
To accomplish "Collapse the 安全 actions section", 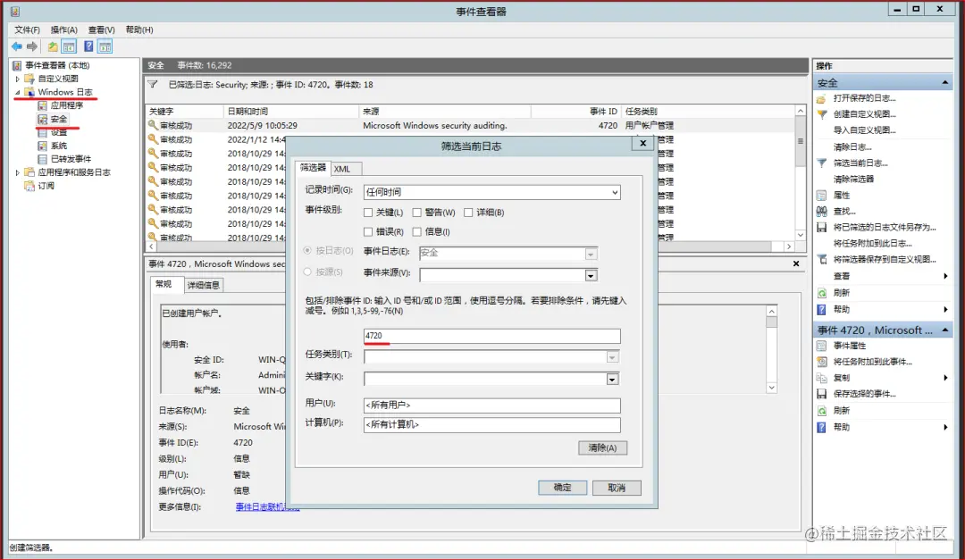I will [944, 82].
